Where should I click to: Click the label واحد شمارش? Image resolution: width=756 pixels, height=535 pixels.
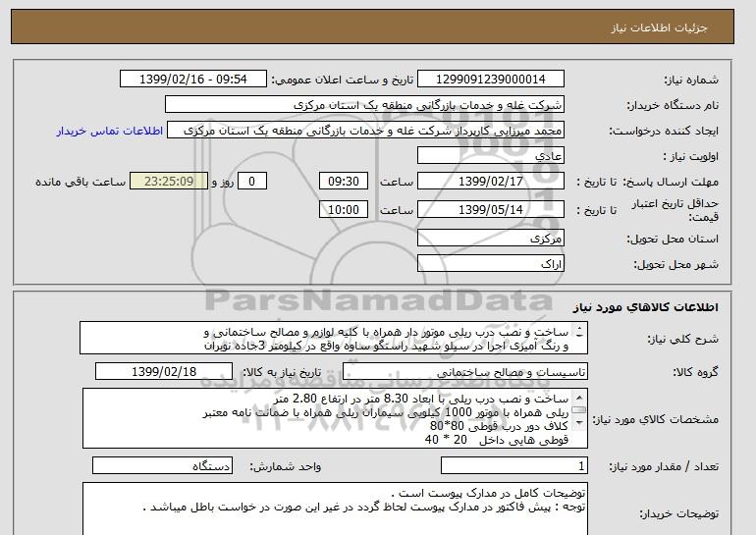point(286,466)
